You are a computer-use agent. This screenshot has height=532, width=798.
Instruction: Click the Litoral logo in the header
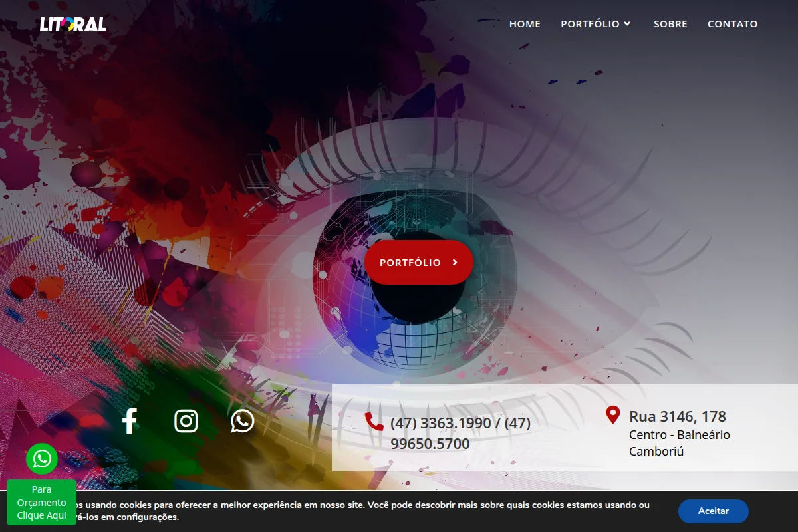coord(73,24)
